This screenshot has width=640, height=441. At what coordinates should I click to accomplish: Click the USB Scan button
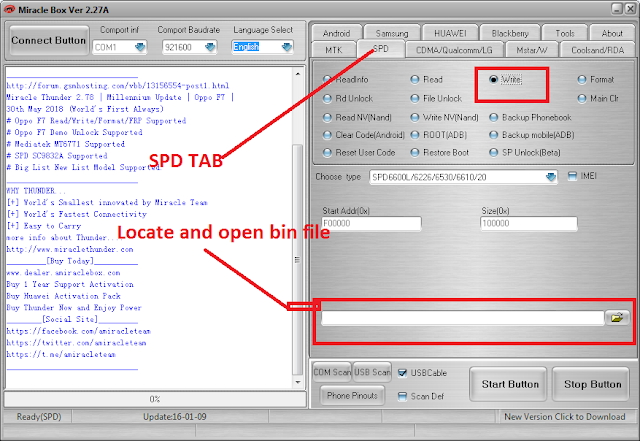click(x=372, y=372)
